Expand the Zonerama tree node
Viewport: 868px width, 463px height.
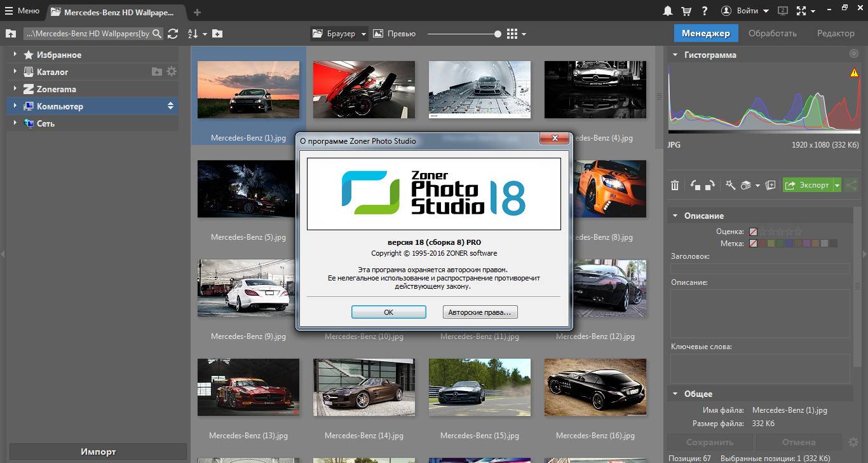(x=15, y=89)
